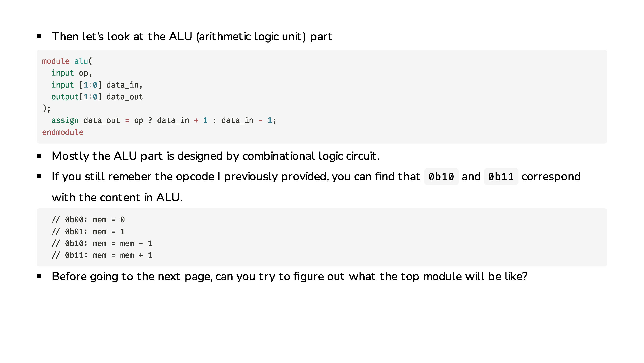
Task: Click the 'assign' keyword in code
Action: pos(65,120)
